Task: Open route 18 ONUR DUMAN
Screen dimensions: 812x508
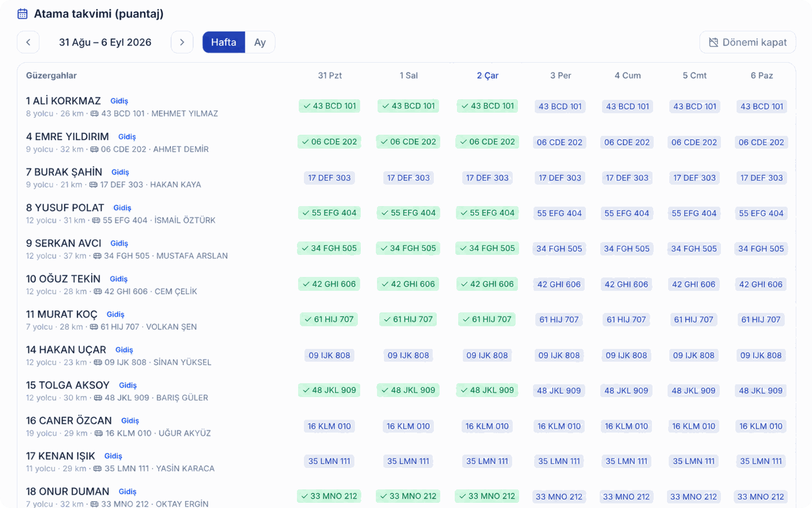Action: tap(68, 491)
